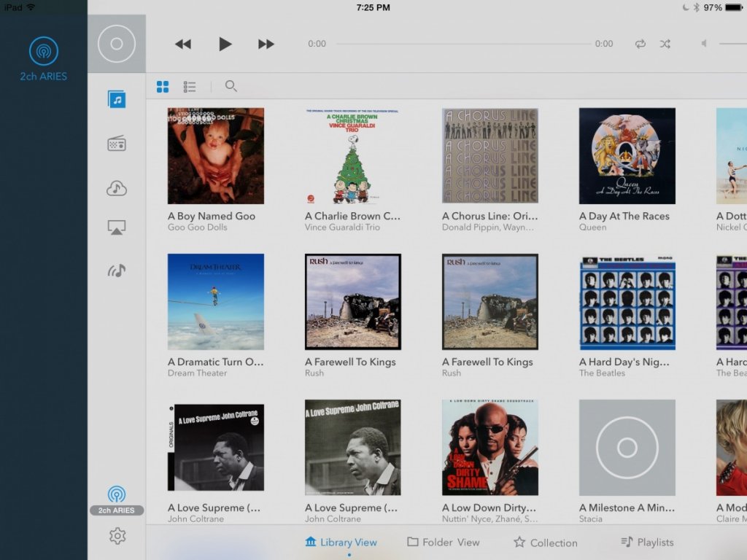This screenshot has height=560, width=747.
Task: Click the "A Low Down Dirty…" title
Action: [489, 508]
